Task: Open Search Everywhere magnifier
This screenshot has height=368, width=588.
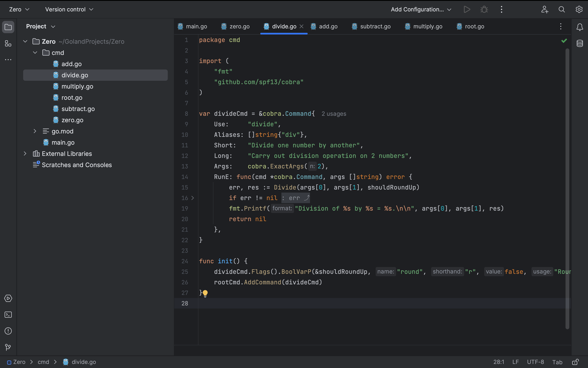Action: (x=562, y=10)
